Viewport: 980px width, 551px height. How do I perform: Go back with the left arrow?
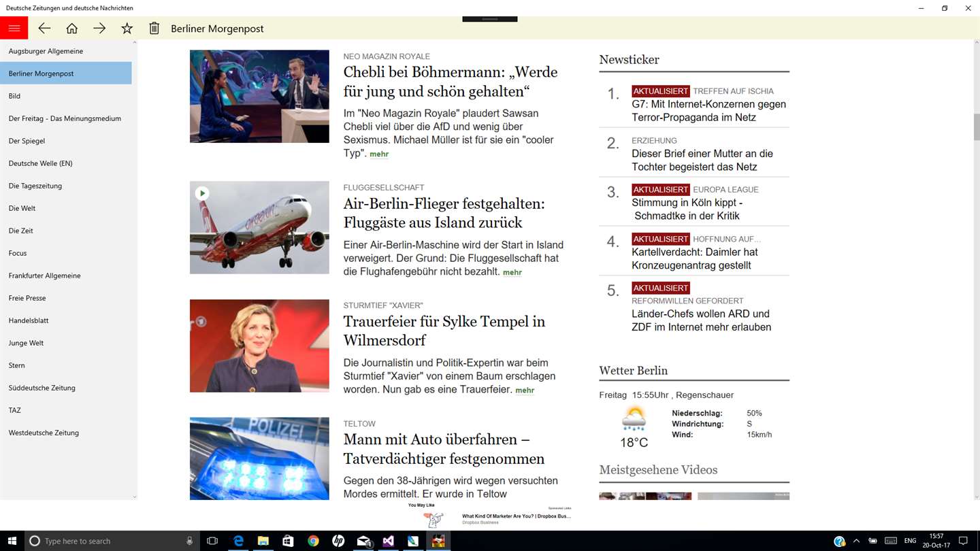pos(44,28)
